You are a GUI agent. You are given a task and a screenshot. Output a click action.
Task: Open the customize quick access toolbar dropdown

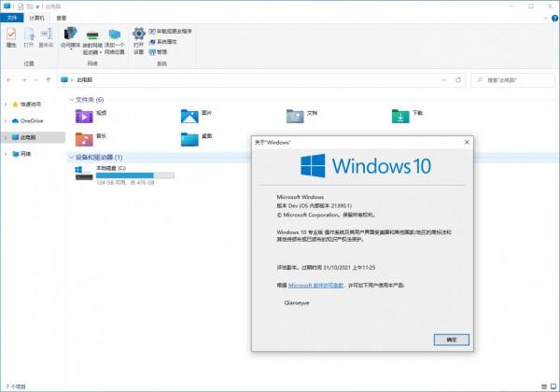(x=37, y=7)
